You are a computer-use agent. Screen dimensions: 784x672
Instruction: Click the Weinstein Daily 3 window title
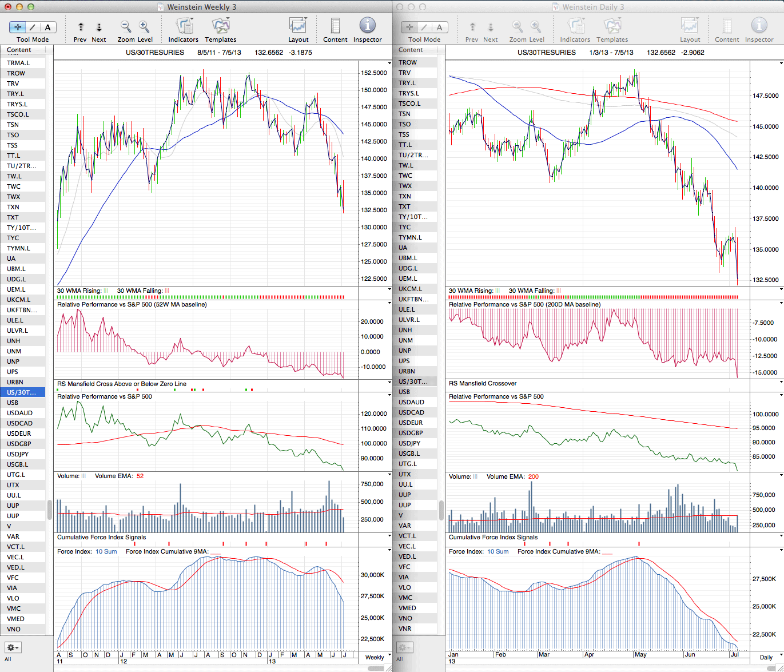593,7
